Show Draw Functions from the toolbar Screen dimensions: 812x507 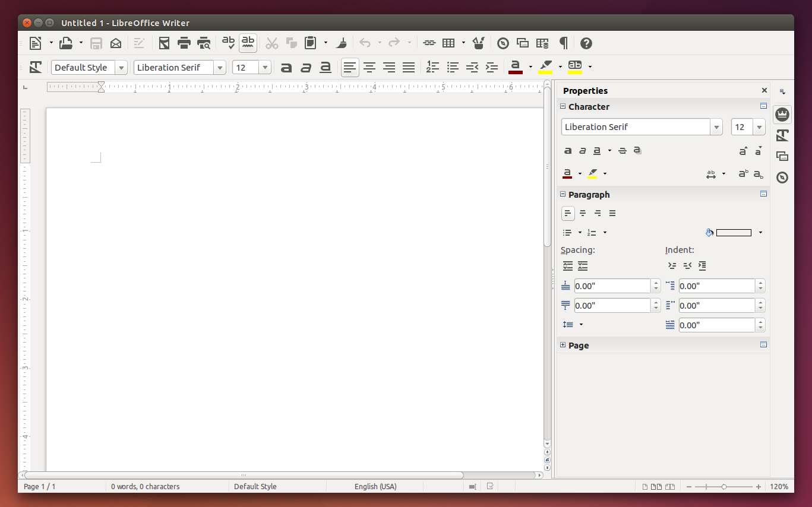pyautogui.click(x=478, y=43)
